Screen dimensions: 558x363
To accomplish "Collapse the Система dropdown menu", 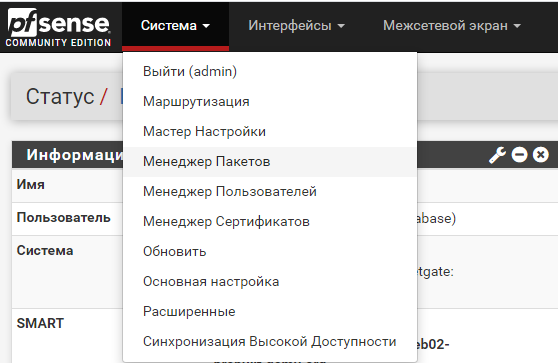I will click(x=175, y=26).
